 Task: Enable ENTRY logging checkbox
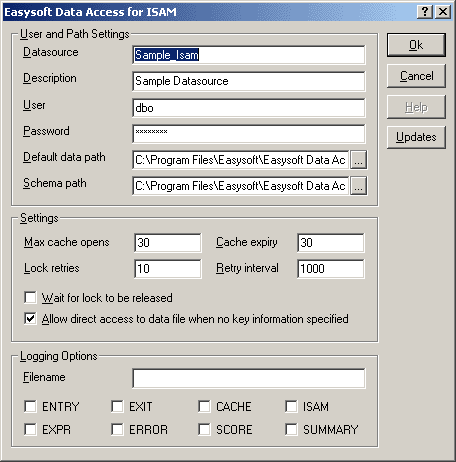click(30, 406)
